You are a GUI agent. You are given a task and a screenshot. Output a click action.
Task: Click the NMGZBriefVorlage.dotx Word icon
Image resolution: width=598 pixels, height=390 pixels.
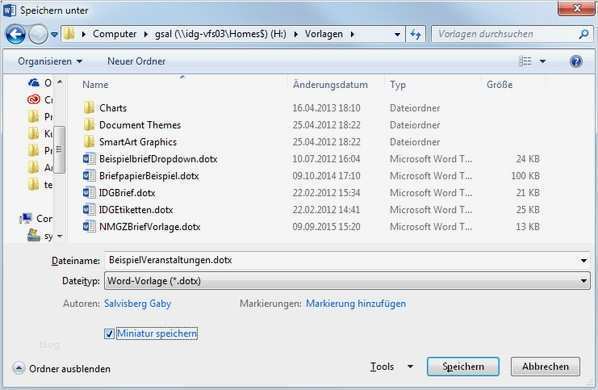89,226
